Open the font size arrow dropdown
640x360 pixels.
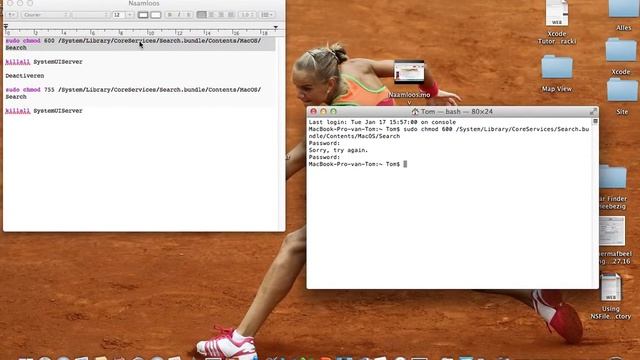(130, 15)
